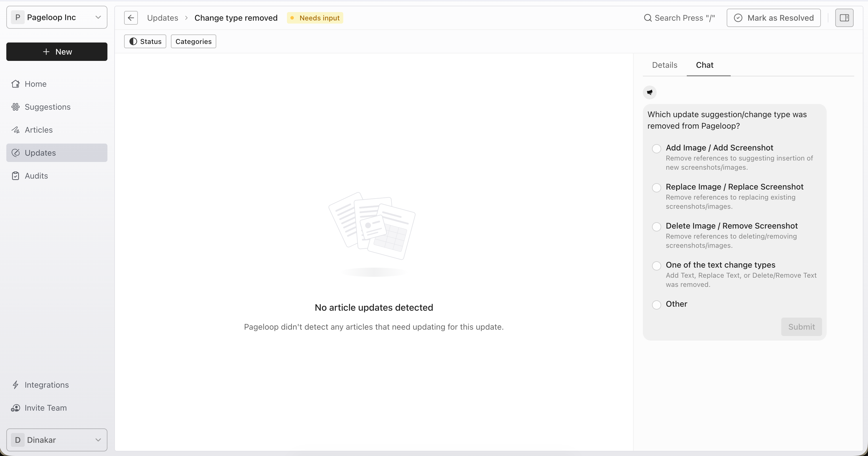Click the Home house icon
The width and height of the screenshot is (868, 456).
(16, 84)
